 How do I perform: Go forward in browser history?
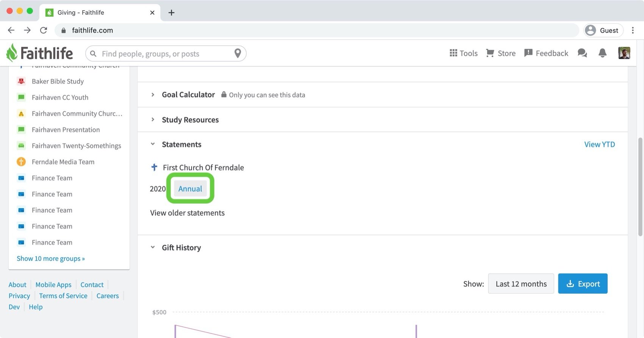click(x=27, y=30)
